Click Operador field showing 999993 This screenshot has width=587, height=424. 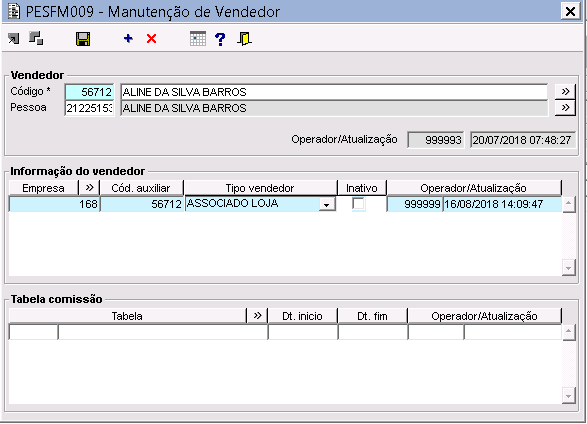pyautogui.click(x=436, y=140)
